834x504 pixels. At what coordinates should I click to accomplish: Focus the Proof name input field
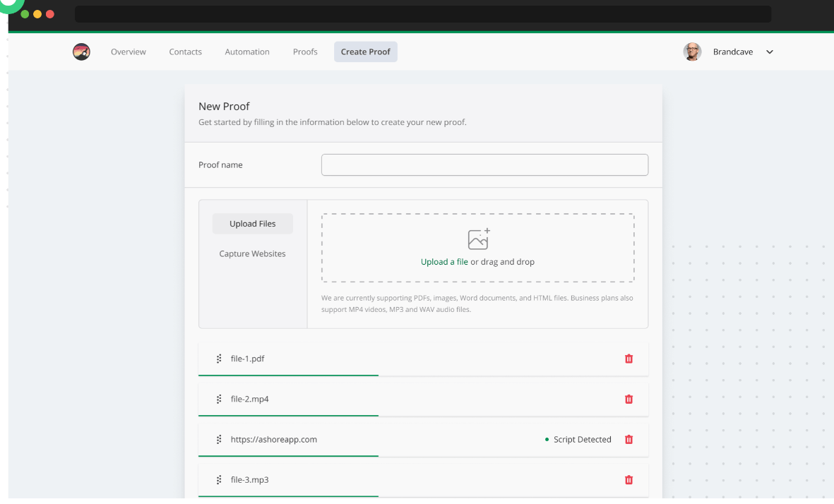pyautogui.click(x=484, y=164)
